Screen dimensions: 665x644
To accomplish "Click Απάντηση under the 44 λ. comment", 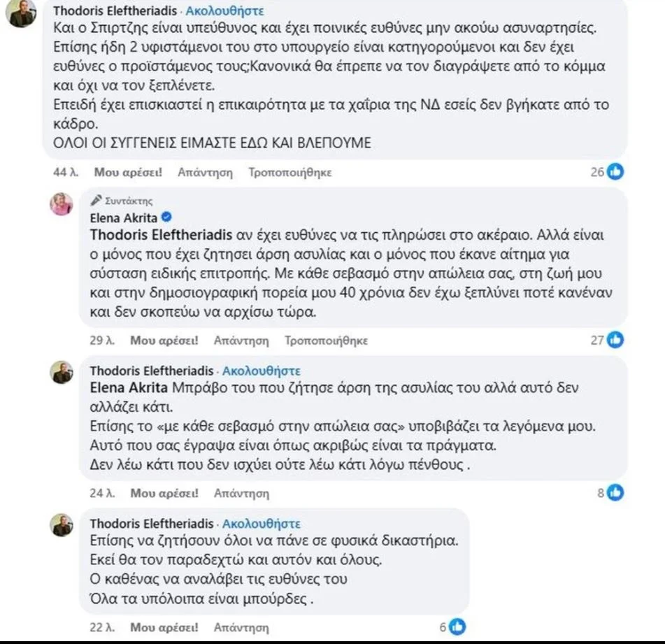I will tap(205, 172).
